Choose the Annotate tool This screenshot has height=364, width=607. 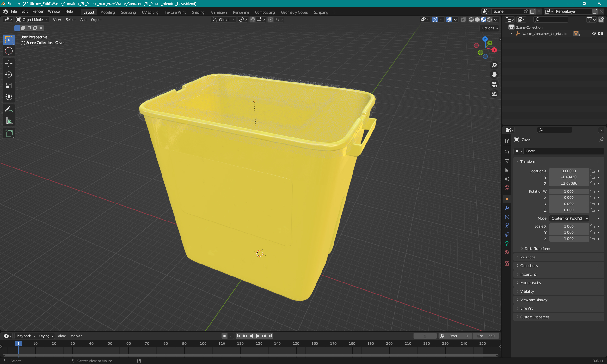[x=9, y=110]
